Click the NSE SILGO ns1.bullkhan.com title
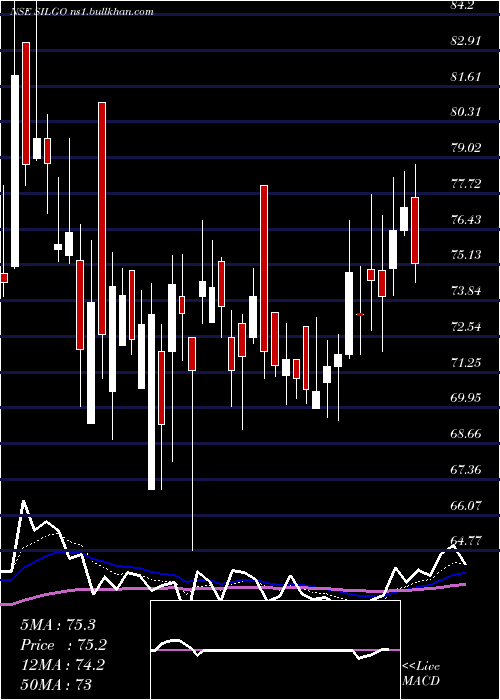The image size is (500, 700). 83,12
